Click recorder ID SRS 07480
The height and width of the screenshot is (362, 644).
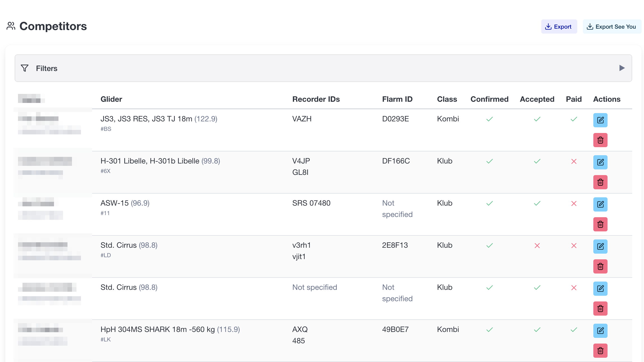pos(311,203)
